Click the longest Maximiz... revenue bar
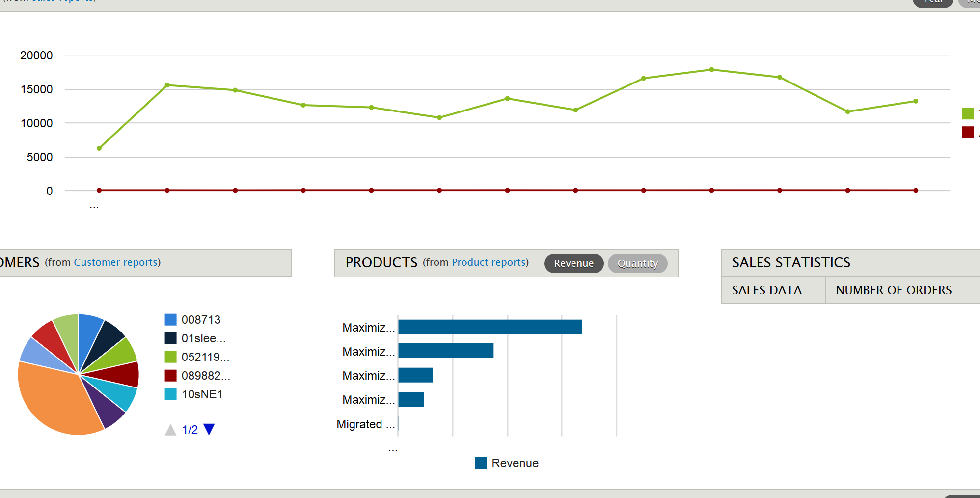This screenshot has width=980, height=498. 490,327
